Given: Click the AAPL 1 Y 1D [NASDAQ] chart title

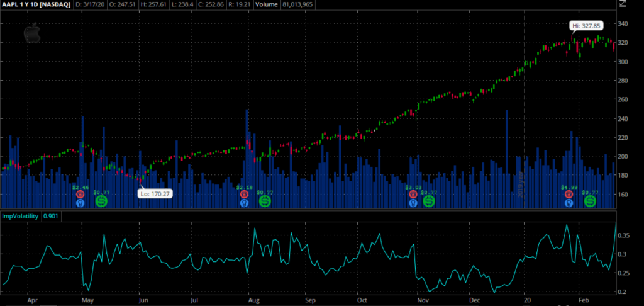Looking at the screenshot, I should point(36,5).
